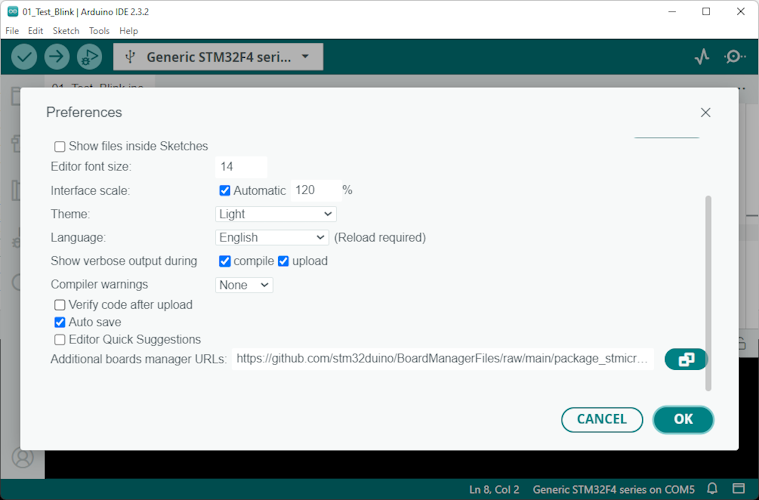
Task: Open the Serial Plotter icon
Action: tap(702, 57)
